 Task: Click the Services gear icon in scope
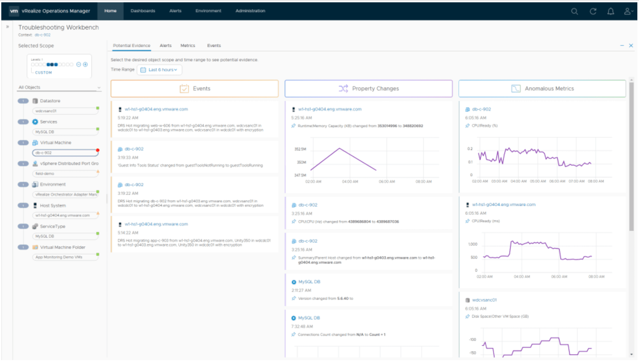pos(35,122)
